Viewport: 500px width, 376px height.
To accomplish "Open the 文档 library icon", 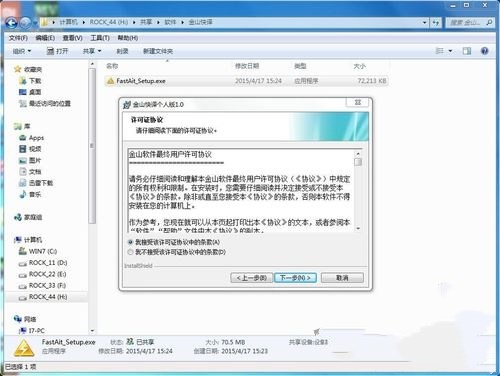I will pos(23,171).
